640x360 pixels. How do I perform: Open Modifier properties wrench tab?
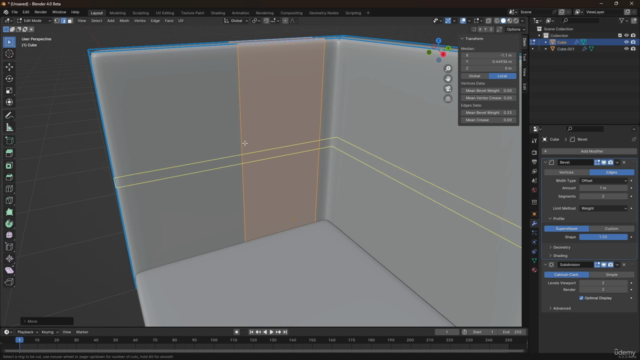tap(534, 223)
